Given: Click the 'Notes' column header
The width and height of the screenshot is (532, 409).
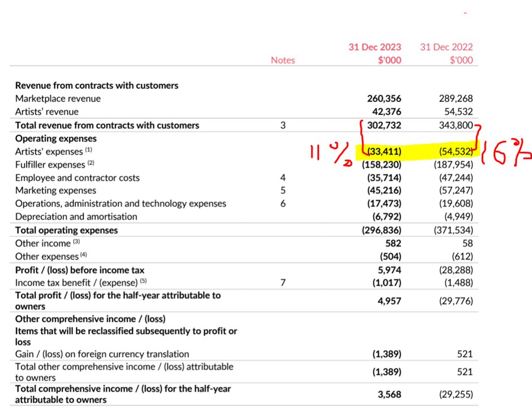Looking at the screenshot, I should 282,60.
